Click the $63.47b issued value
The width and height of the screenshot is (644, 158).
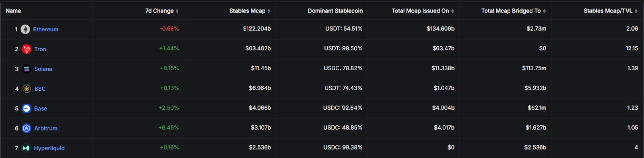[x=444, y=48]
